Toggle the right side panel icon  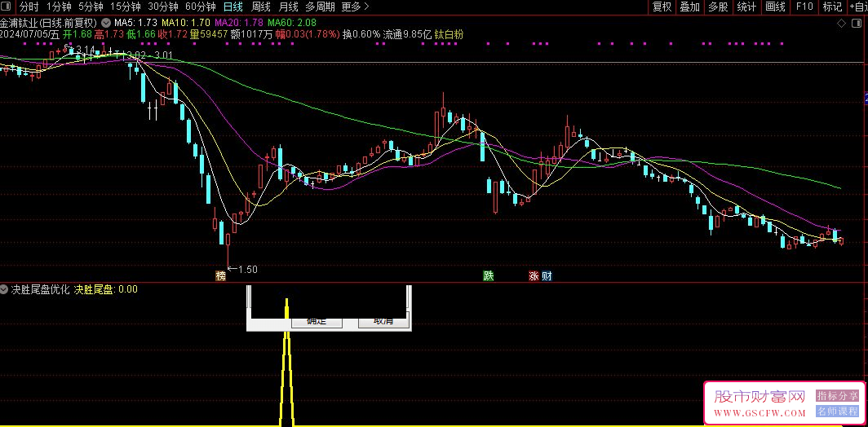[857, 24]
